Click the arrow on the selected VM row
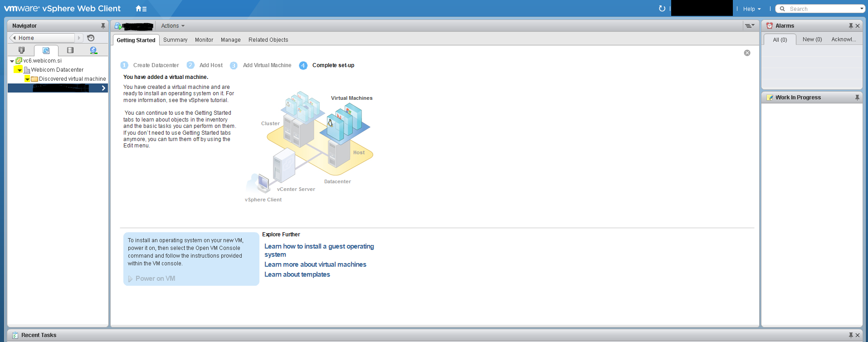868x342 pixels. (x=103, y=88)
